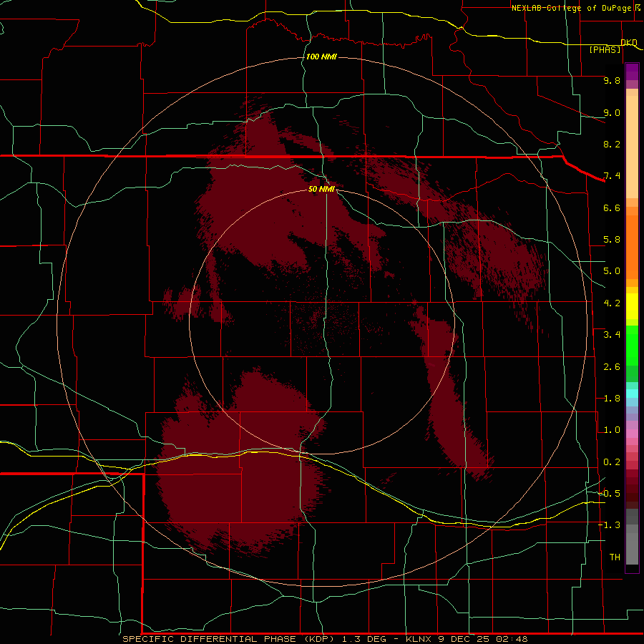Viewport: 644px width, 644px height.
Task: Click the purple top color bar segment
Action: click(632, 72)
